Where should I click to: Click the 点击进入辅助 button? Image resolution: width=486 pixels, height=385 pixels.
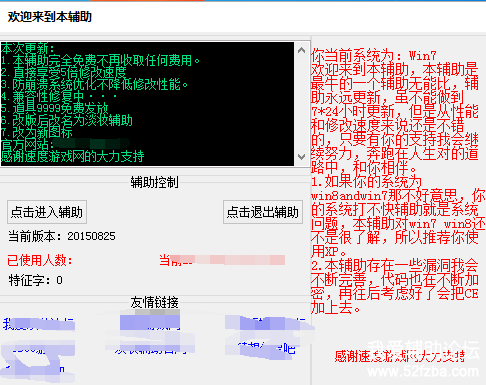point(47,212)
